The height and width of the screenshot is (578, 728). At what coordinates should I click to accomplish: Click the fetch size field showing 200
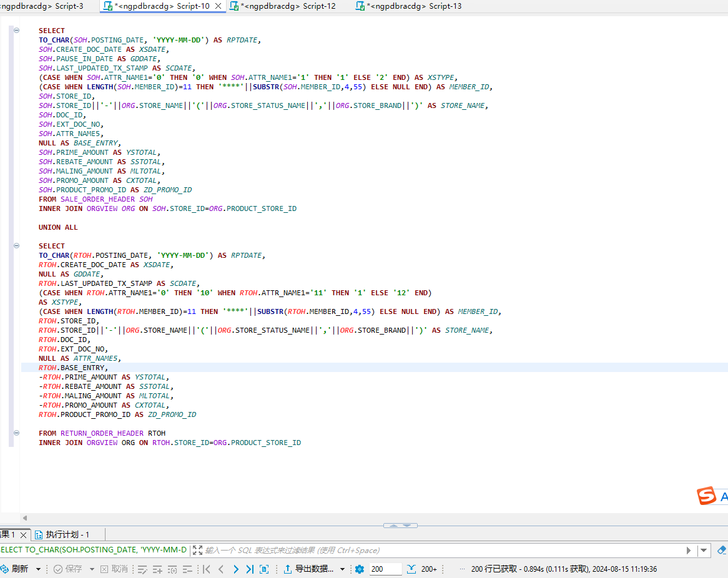pos(385,569)
